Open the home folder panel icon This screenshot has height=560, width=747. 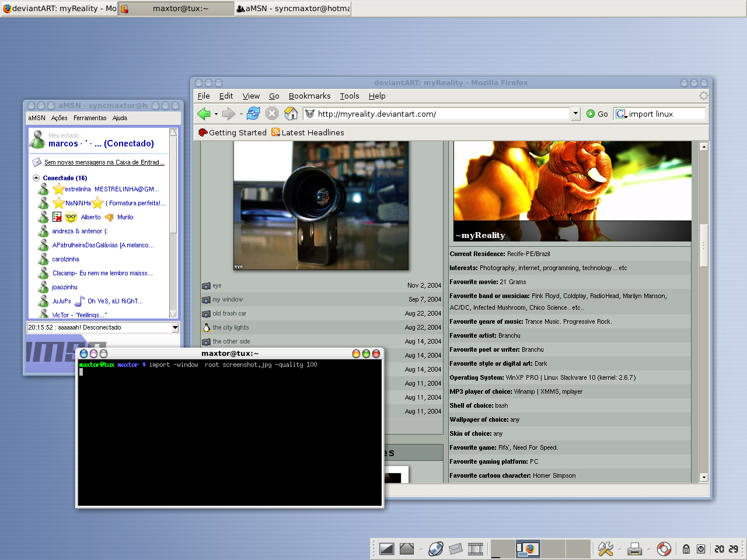[x=407, y=549]
